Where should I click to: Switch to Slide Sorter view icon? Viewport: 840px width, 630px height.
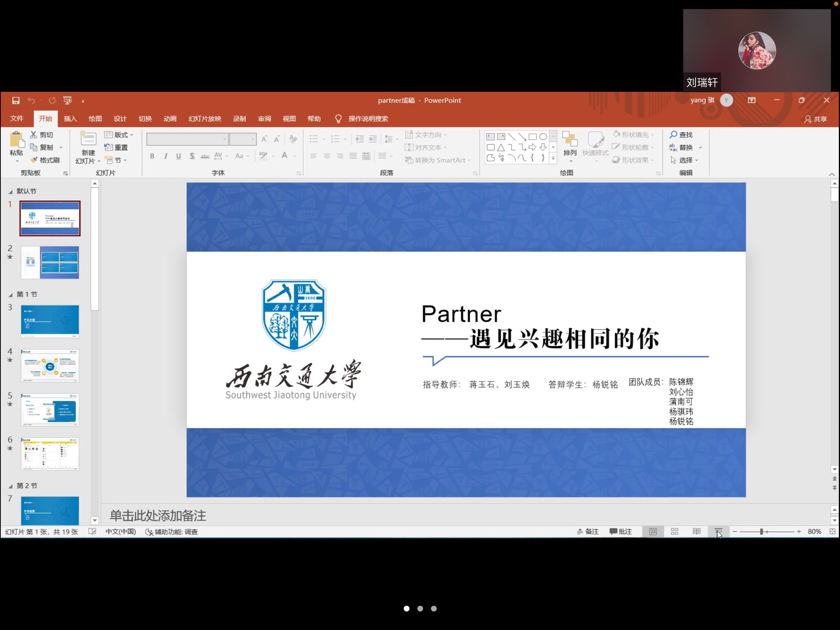[x=675, y=532]
